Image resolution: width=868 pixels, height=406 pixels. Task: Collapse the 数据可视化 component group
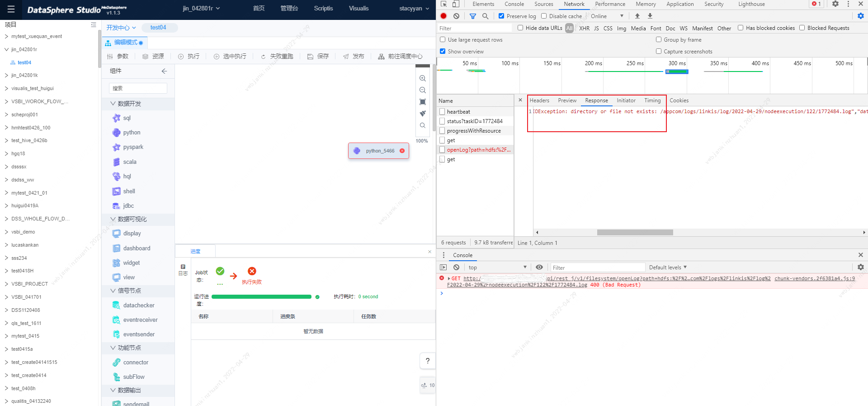pyautogui.click(x=113, y=219)
